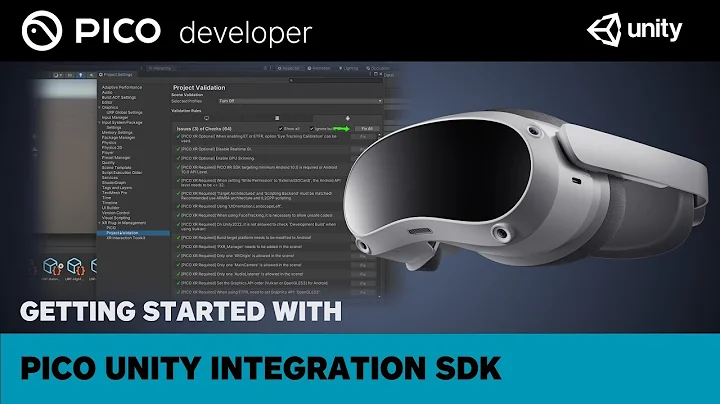
Task: Select the PXR_Manager needs to be added row
Action: [263, 247]
